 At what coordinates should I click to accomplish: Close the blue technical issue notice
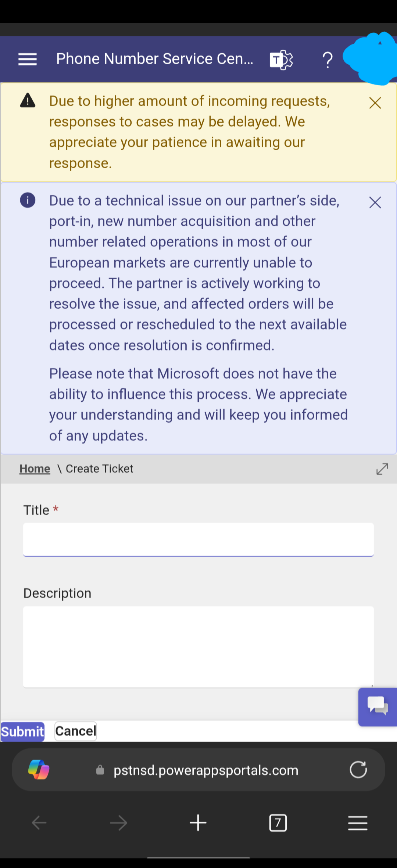coord(375,202)
